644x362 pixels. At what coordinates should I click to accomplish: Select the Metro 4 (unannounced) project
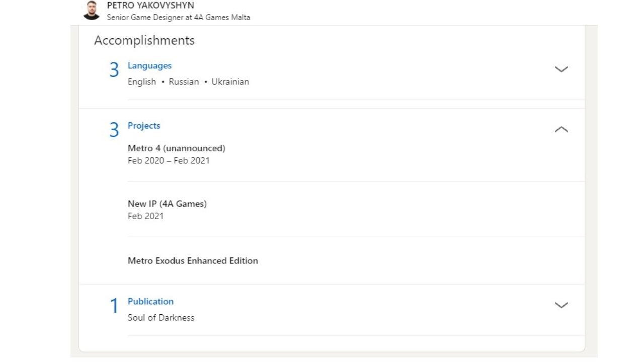point(176,148)
